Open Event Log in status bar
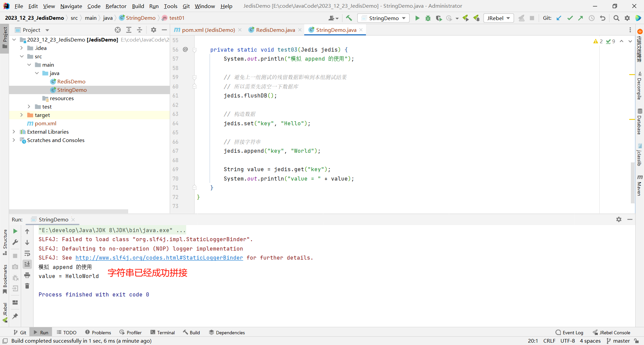Screen dimensions: 644x345 [570, 333]
